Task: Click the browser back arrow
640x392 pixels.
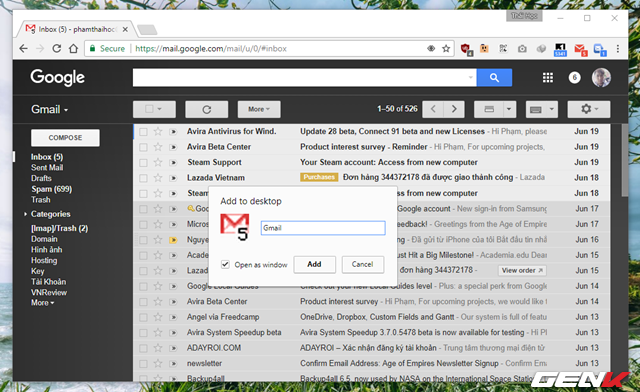Action: (x=24, y=49)
